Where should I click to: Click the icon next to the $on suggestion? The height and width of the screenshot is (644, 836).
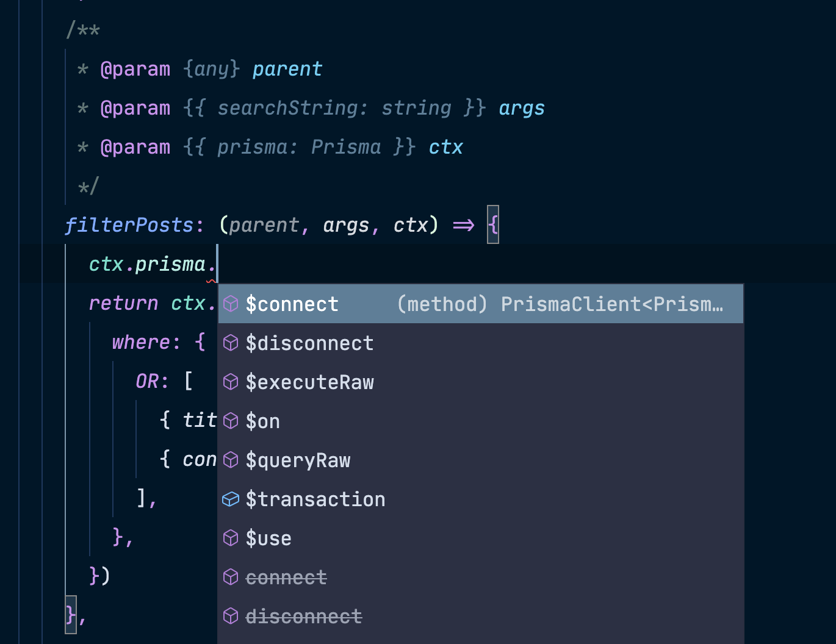click(231, 421)
